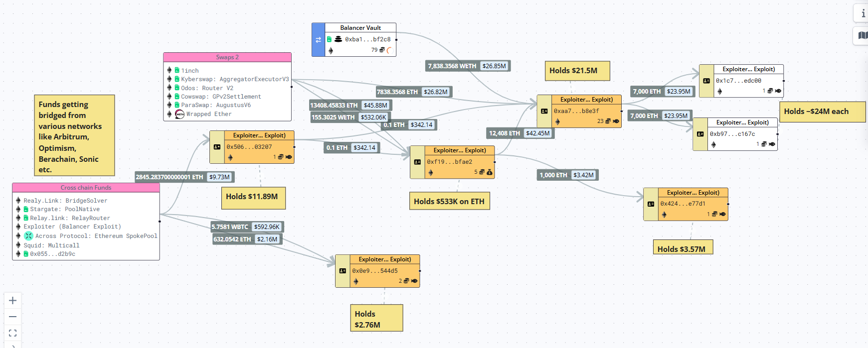Select the yellow 'Holds $21.5M' sticky note
Image resolution: width=868 pixels, height=348 pixels.
577,71
